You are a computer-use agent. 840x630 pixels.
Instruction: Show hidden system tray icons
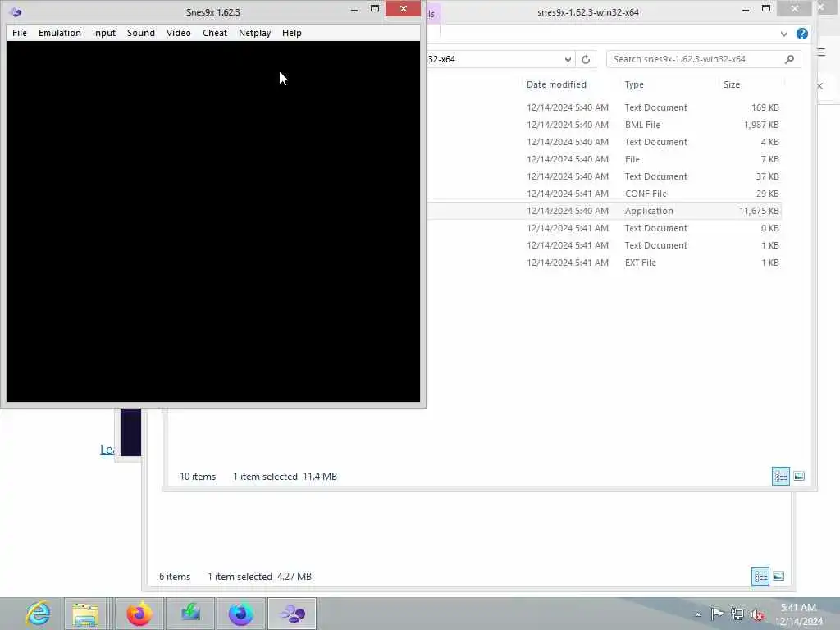(x=697, y=614)
